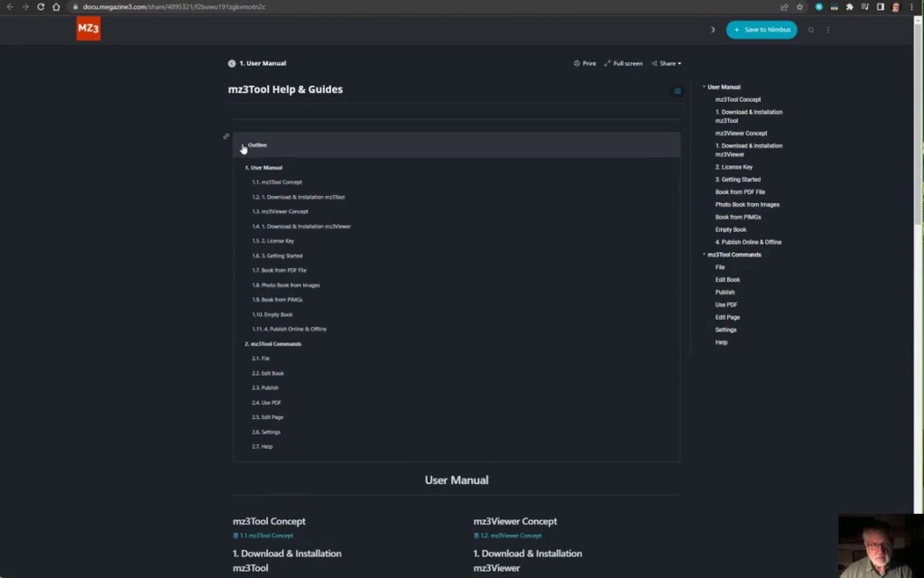Viewport: 924px width, 578px height.
Task: Select 'Empty Book' in the right sidebar
Action: coord(731,229)
